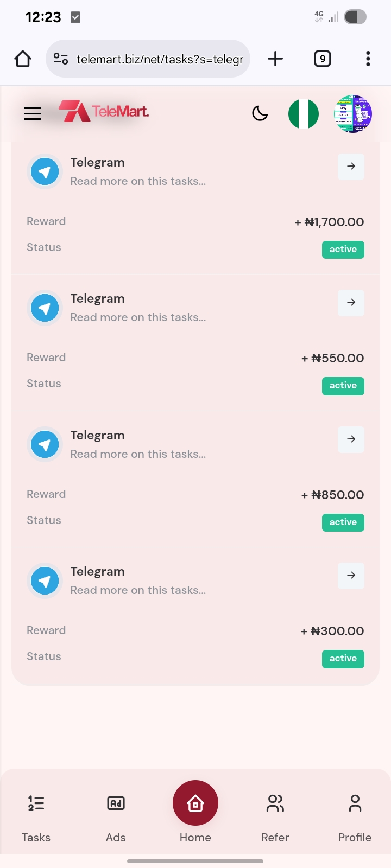Open a new browser tab
Viewport: 391px width, 868px height.
275,59
